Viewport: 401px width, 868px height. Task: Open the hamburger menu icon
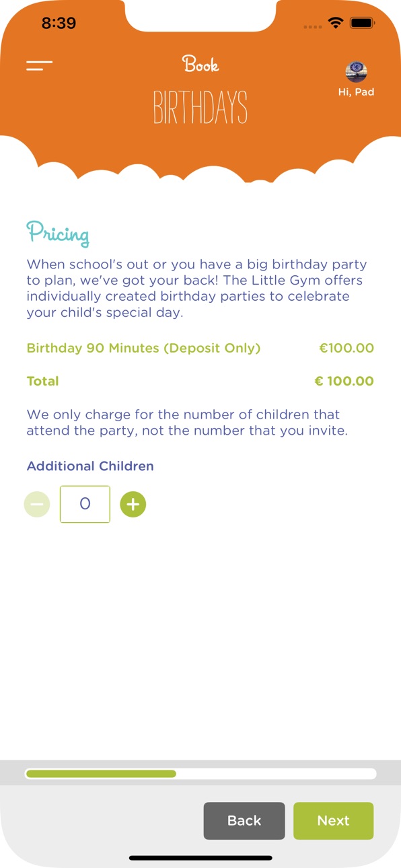point(39,65)
